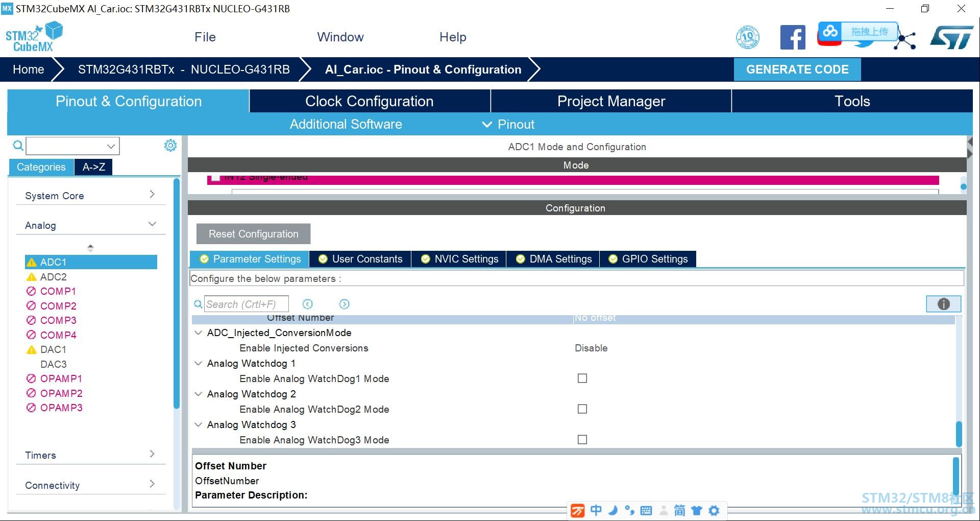The image size is (980, 521).
Task: Enable Analog WatchDog2 Mode checkbox
Action: (x=582, y=409)
